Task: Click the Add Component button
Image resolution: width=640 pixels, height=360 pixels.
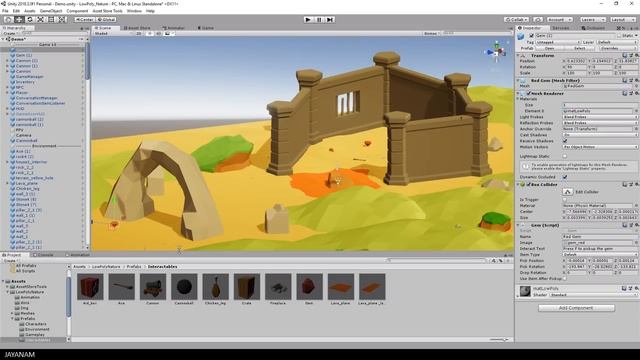Action: click(x=576, y=308)
